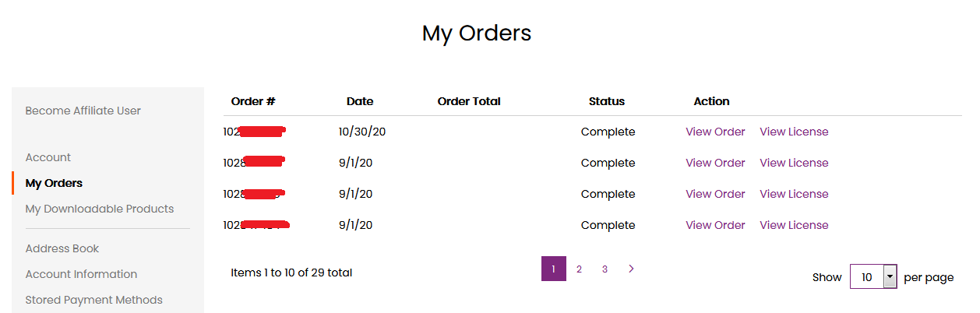Click the Order # column header
The image size is (980, 313).
tap(253, 101)
